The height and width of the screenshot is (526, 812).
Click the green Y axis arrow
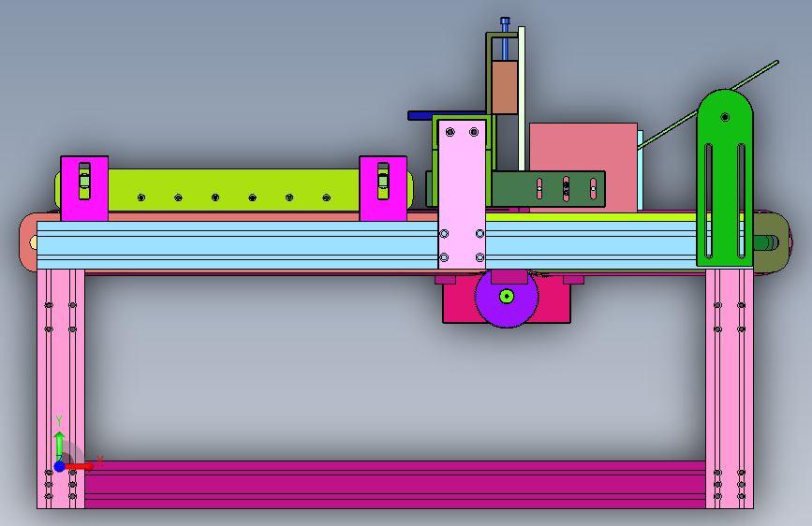[x=60, y=446]
